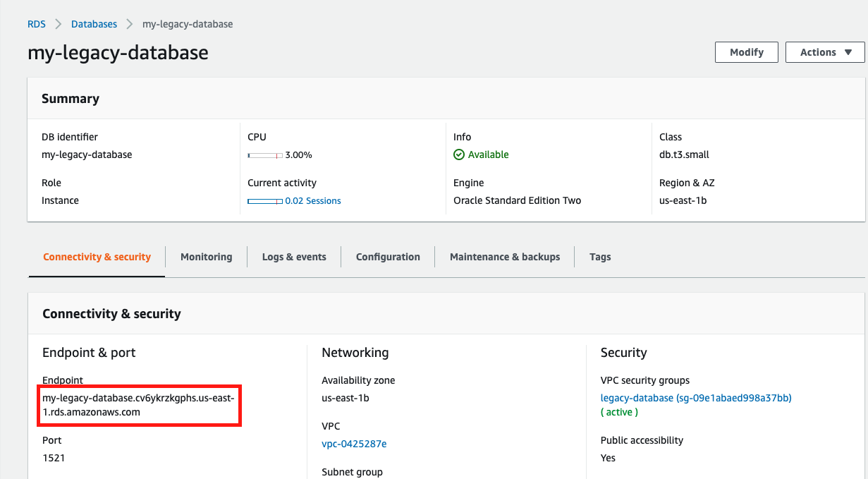Select the Connectivity & security tab

[x=97, y=257]
